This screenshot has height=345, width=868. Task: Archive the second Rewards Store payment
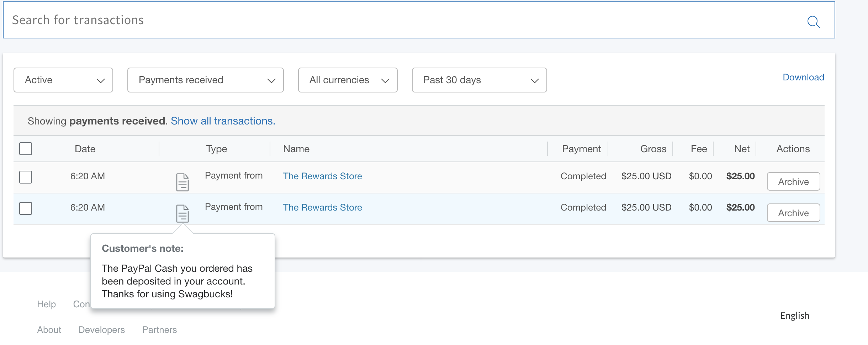tap(793, 213)
